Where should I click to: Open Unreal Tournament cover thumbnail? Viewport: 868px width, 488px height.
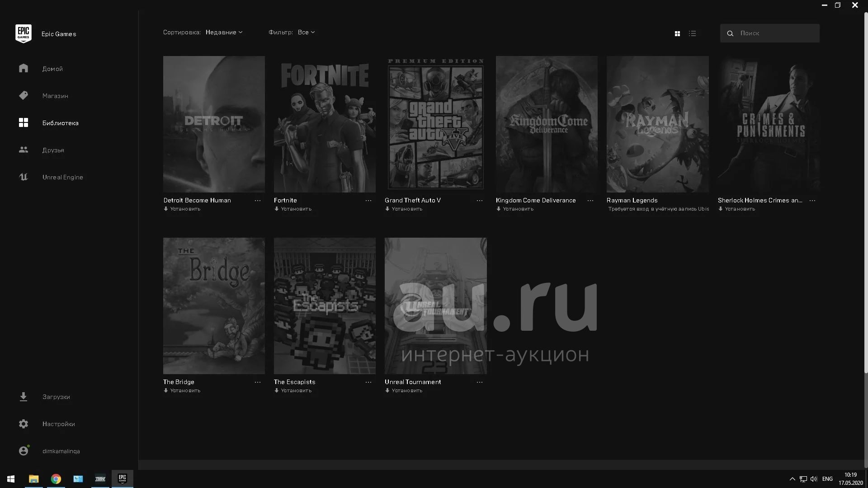[436, 306]
